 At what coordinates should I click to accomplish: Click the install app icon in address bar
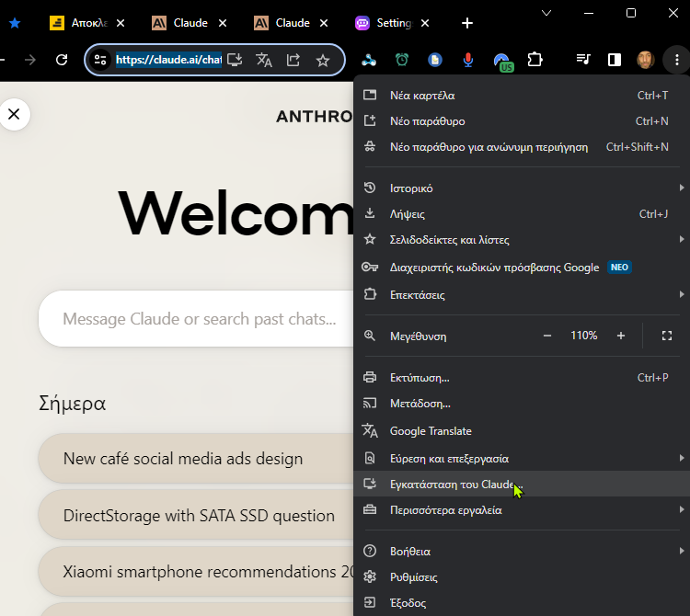tap(235, 60)
